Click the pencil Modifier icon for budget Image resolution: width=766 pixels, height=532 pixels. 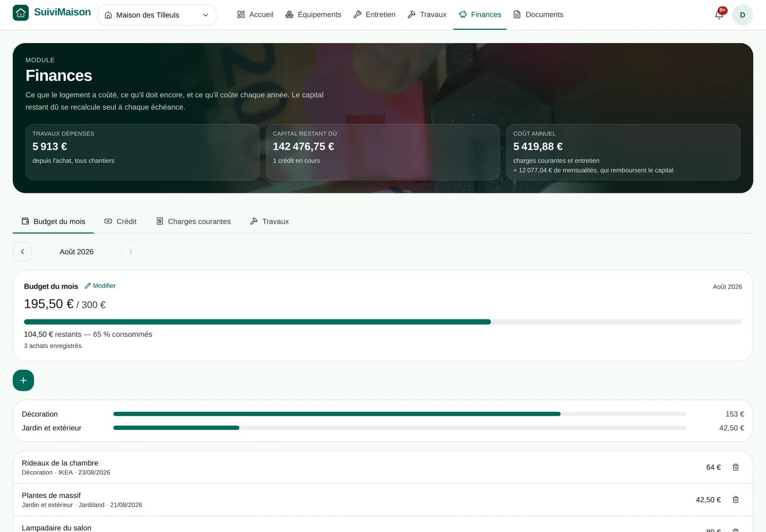pos(100,285)
